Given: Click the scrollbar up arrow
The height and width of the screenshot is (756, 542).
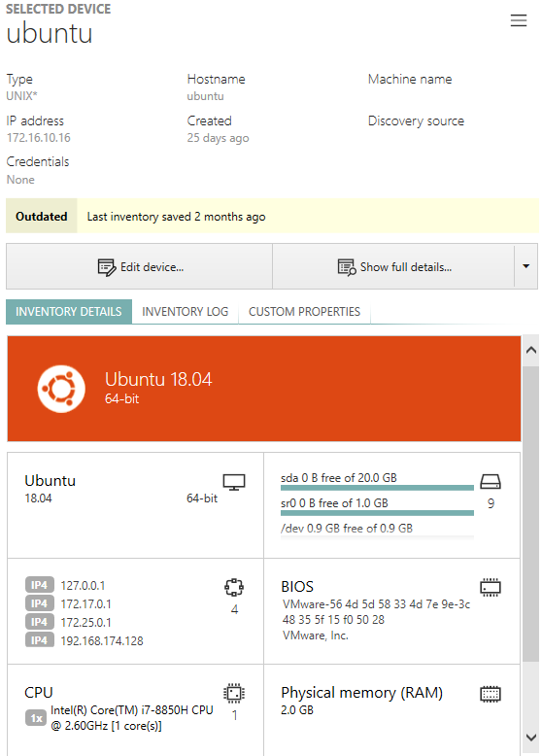Looking at the screenshot, I should (x=531, y=351).
